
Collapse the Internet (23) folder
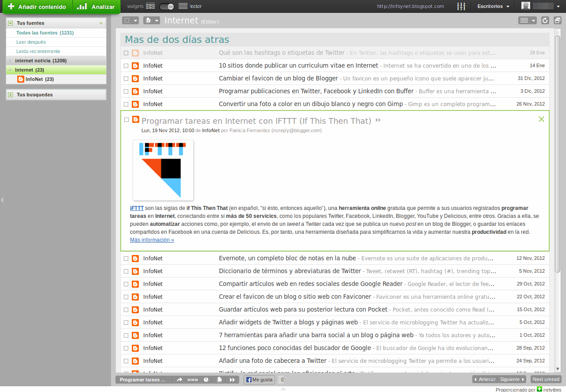click(10, 70)
